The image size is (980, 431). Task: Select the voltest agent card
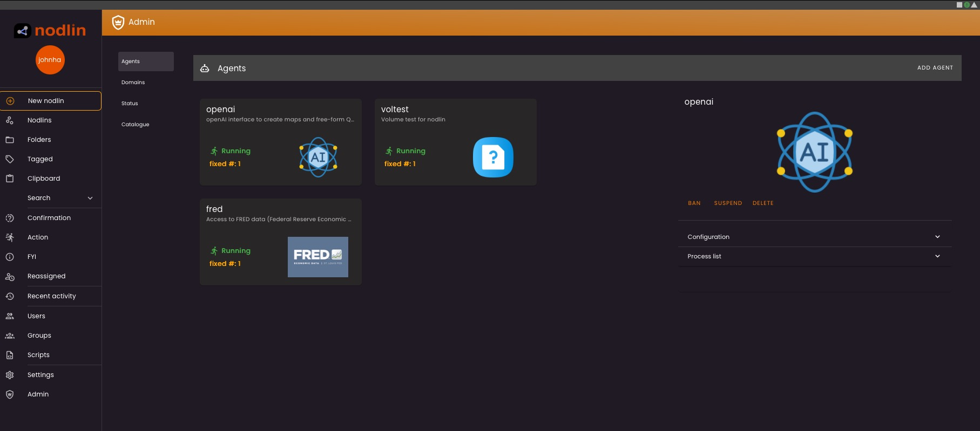point(455,142)
